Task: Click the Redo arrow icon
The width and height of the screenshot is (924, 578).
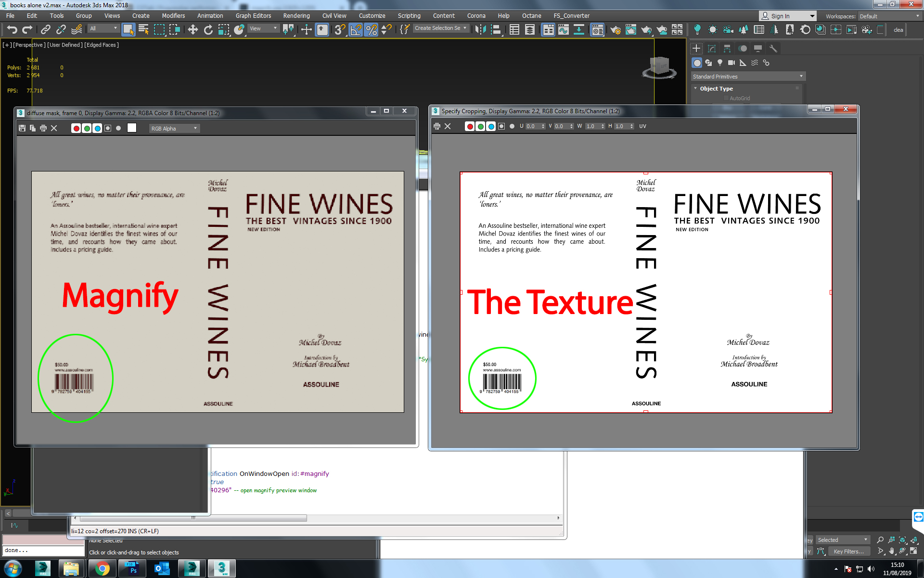Action: [27, 30]
